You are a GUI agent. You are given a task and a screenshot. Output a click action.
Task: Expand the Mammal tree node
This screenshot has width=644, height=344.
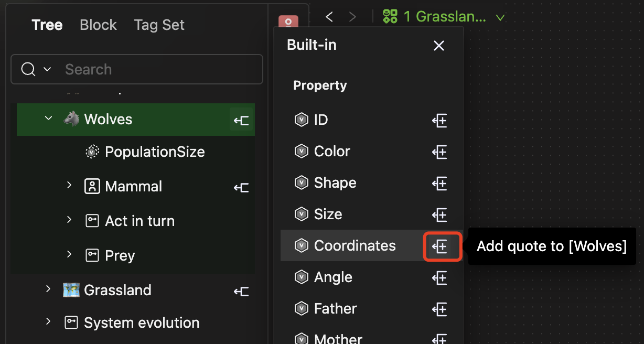(x=69, y=185)
